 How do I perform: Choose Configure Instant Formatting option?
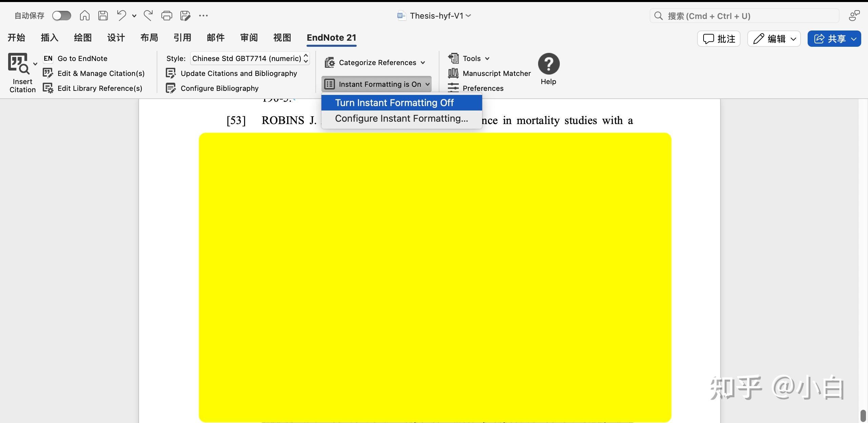click(401, 118)
